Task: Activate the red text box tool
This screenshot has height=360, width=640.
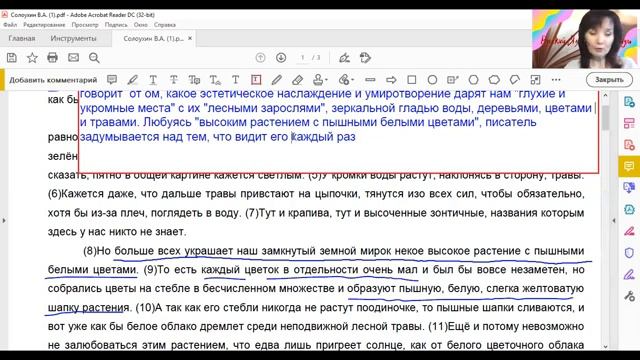Action: tap(256, 80)
